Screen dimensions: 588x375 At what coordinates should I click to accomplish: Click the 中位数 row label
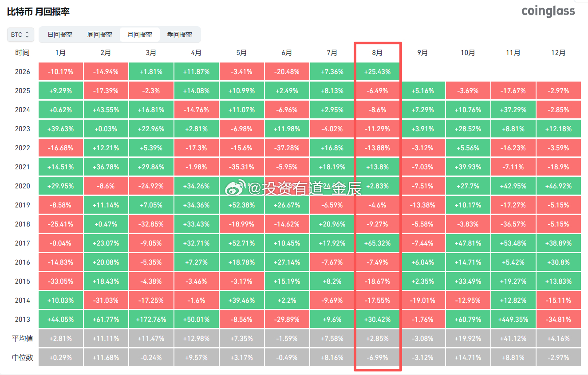22,357
